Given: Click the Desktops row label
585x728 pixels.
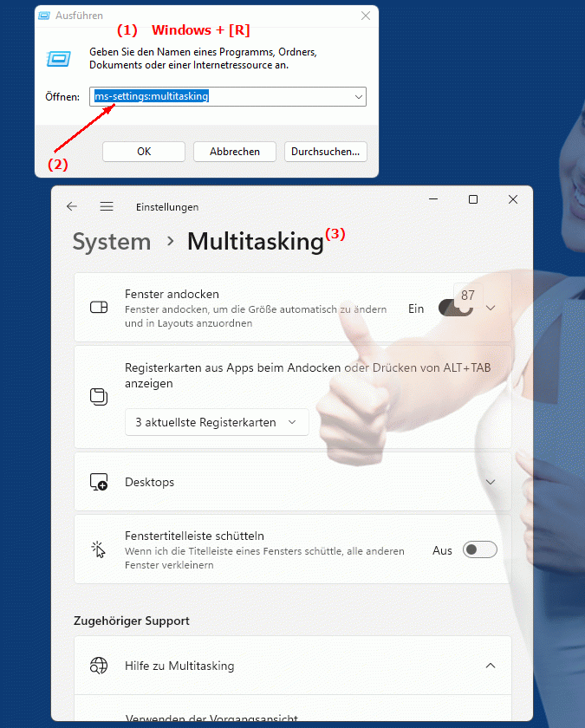Looking at the screenshot, I should coord(149,482).
